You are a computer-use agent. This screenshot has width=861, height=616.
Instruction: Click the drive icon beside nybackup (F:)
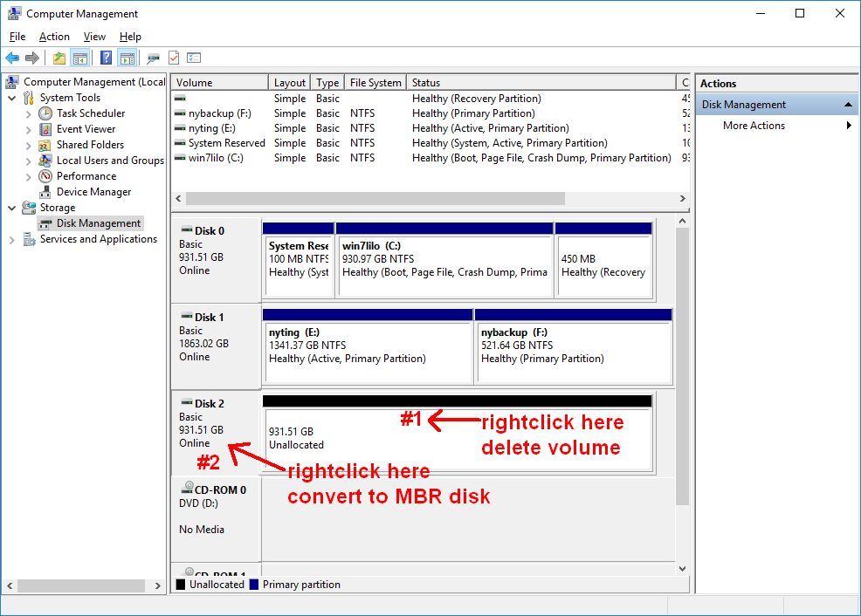(180, 113)
